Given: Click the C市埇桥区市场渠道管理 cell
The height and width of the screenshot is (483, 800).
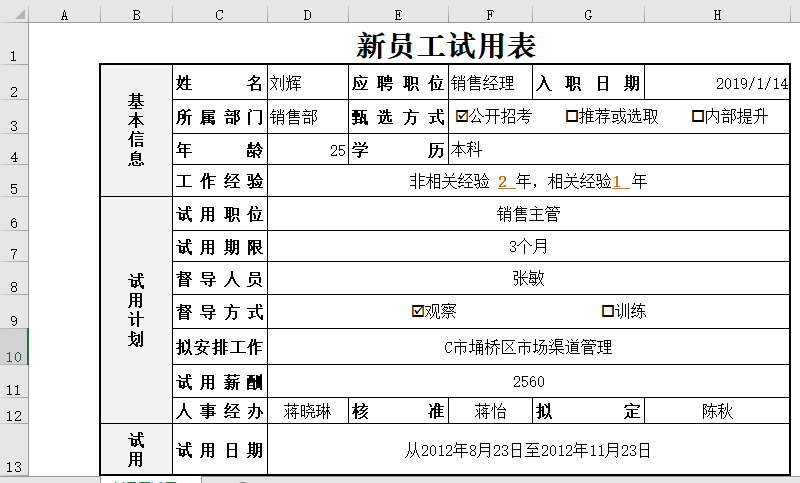Looking at the screenshot, I should tap(528, 347).
